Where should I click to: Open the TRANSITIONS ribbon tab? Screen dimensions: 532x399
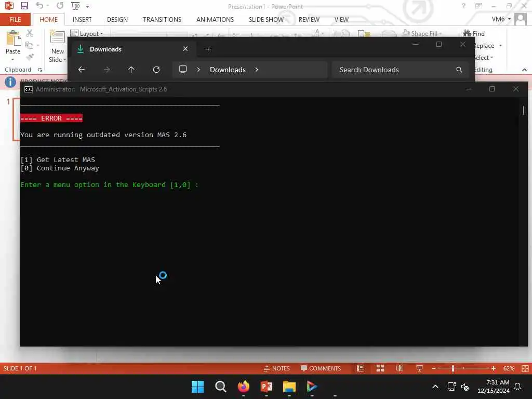162,20
